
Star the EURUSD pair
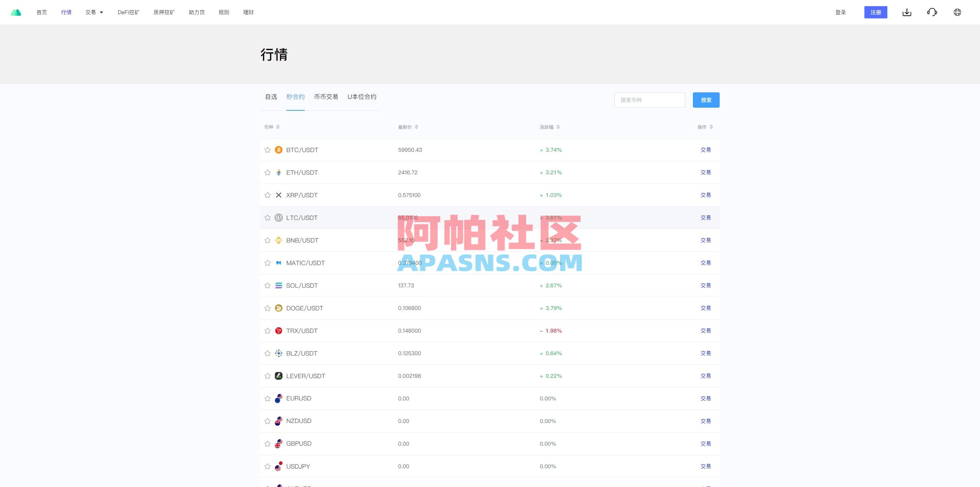click(267, 398)
